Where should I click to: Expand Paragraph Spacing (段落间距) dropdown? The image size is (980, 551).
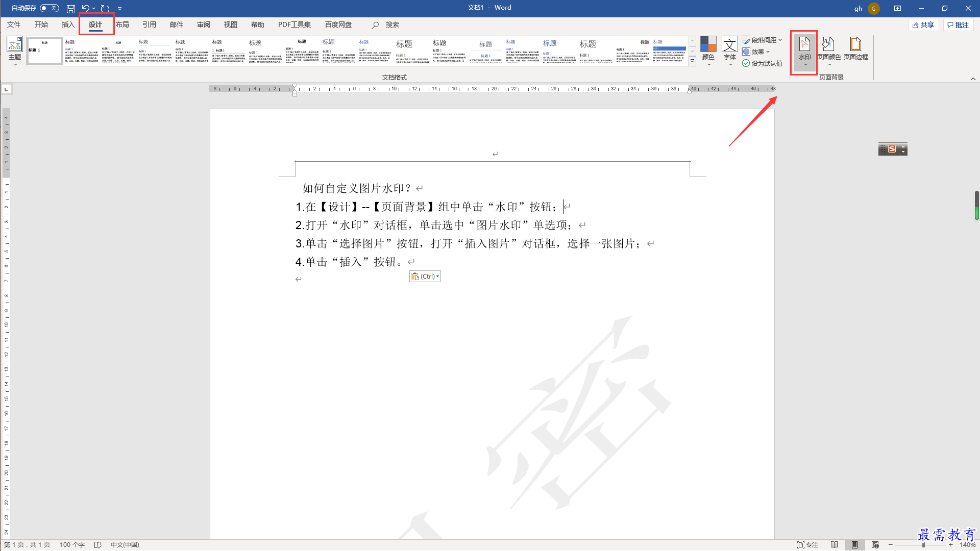pos(762,40)
